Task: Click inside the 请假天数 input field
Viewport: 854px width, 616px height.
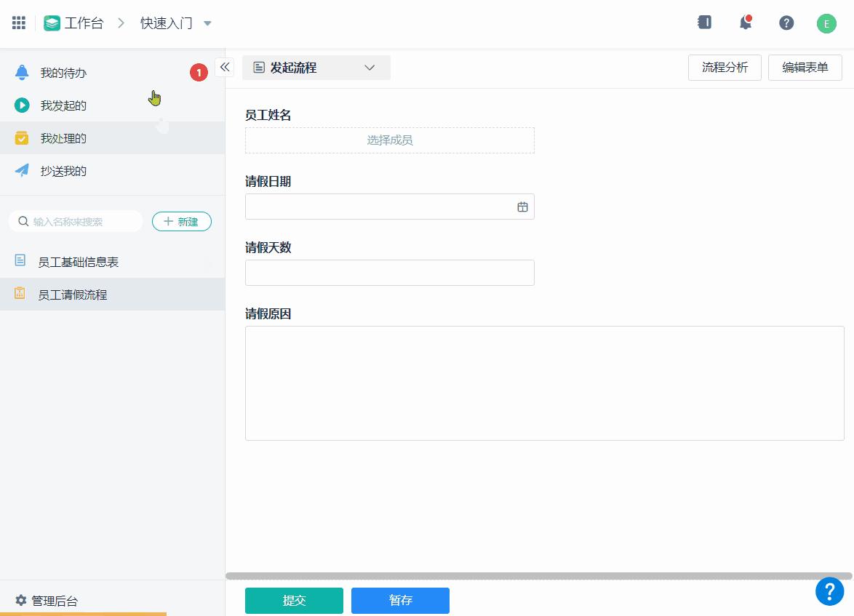Action: point(389,272)
